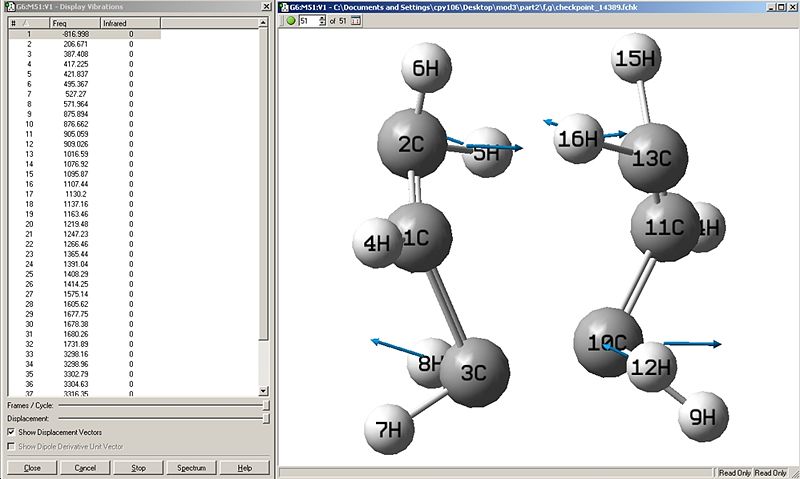This screenshot has width=800, height=479.
Task: Select mode 5 with frequency 421.837
Action: (x=85, y=74)
